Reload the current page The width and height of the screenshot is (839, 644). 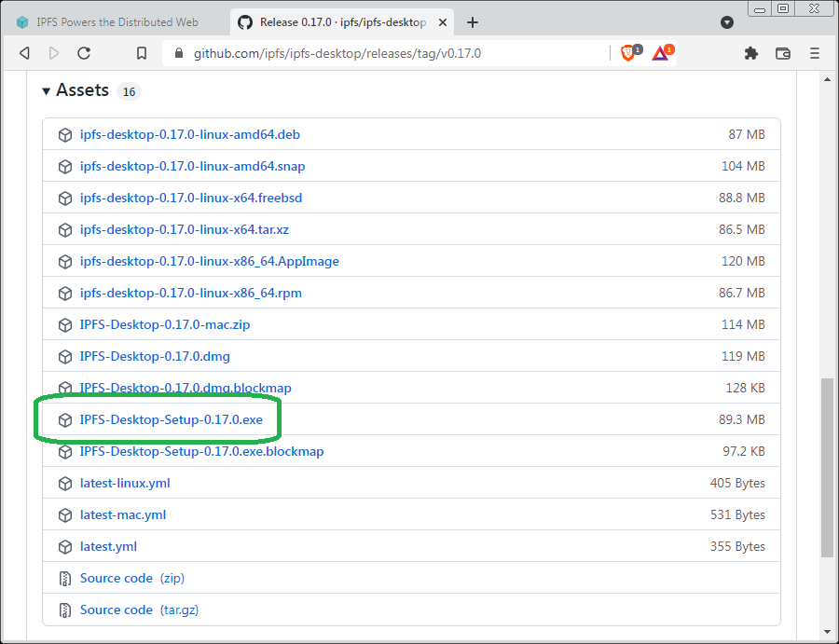[x=84, y=53]
